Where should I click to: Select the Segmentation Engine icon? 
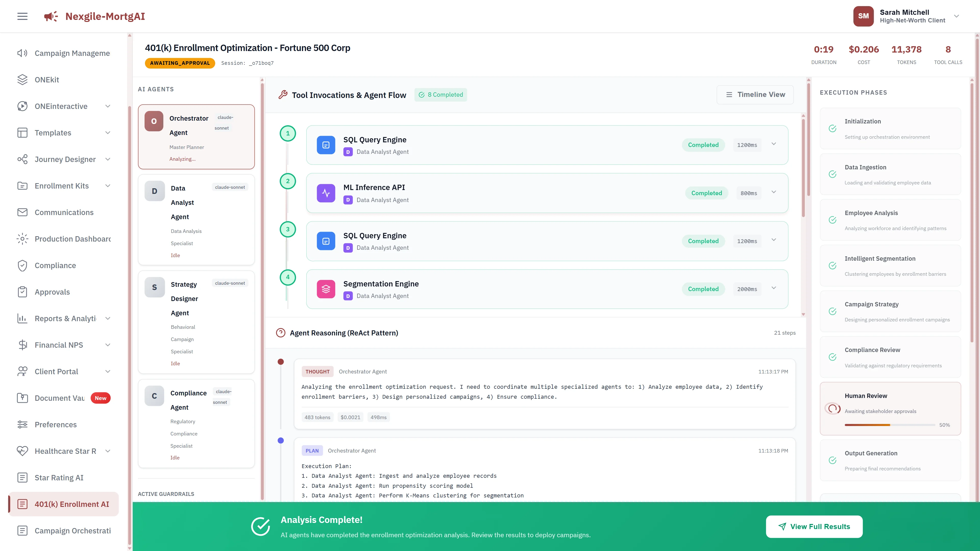pyautogui.click(x=326, y=289)
